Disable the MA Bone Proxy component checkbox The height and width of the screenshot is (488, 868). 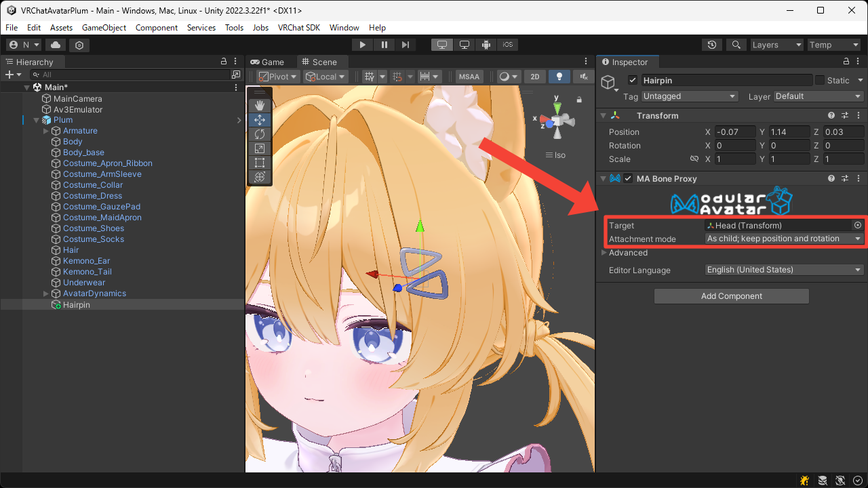point(627,178)
